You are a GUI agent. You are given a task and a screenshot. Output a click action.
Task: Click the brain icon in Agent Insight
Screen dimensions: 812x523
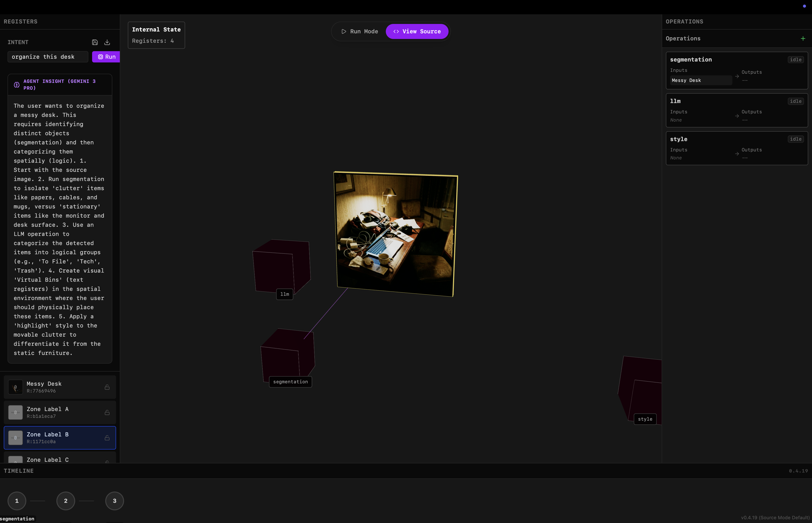tap(17, 85)
